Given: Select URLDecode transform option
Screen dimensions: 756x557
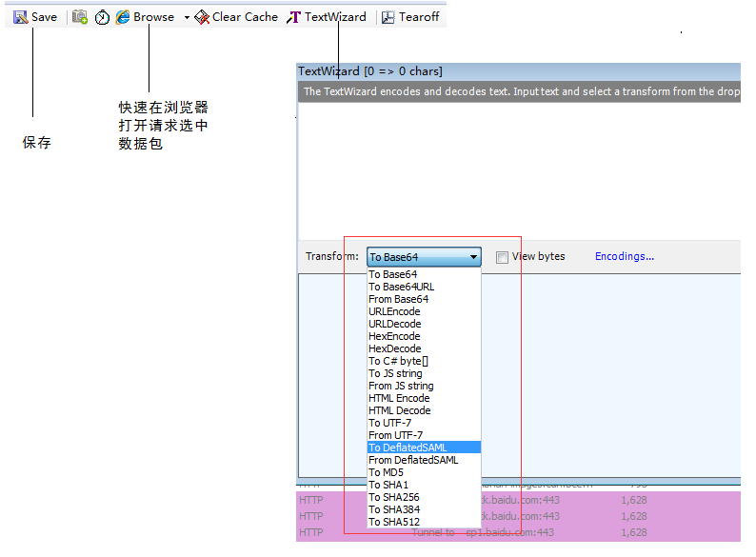Looking at the screenshot, I should (424, 324).
